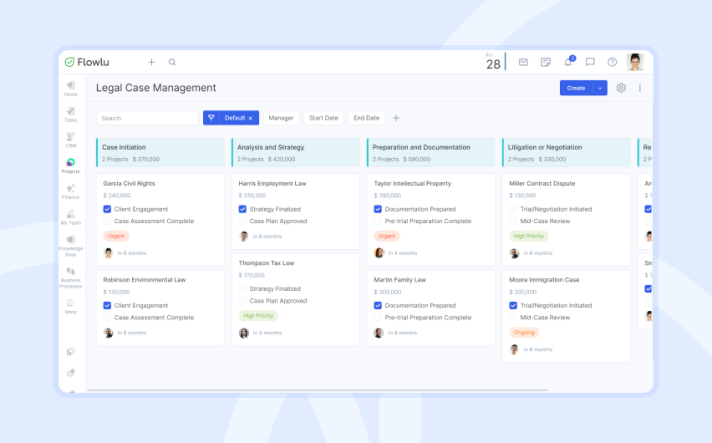This screenshot has height=443, width=712.
Task: Open the board settings gear icon
Action: 621,88
